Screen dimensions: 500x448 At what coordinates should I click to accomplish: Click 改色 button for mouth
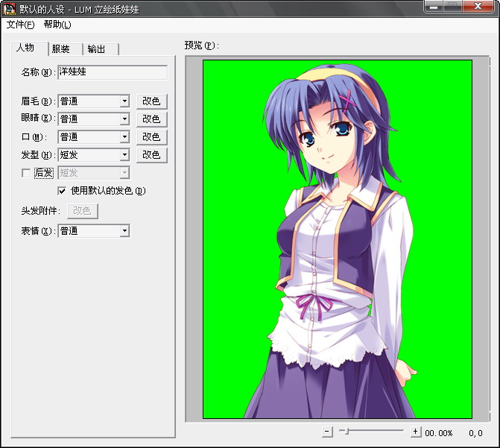coord(151,137)
